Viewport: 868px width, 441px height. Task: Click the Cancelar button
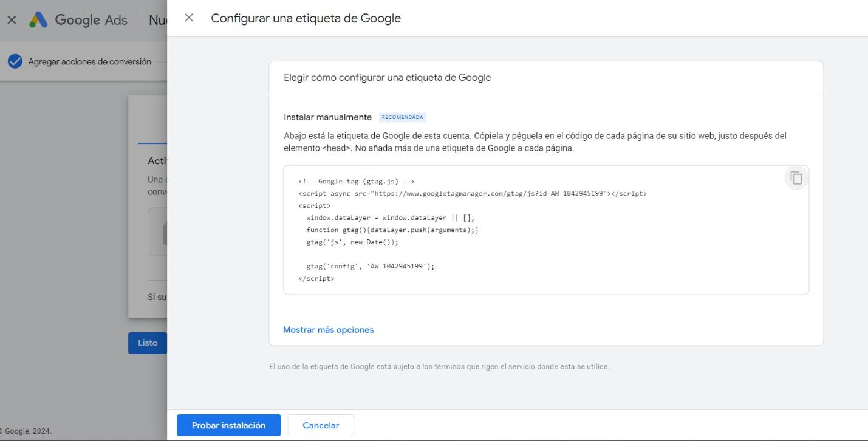click(321, 425)
